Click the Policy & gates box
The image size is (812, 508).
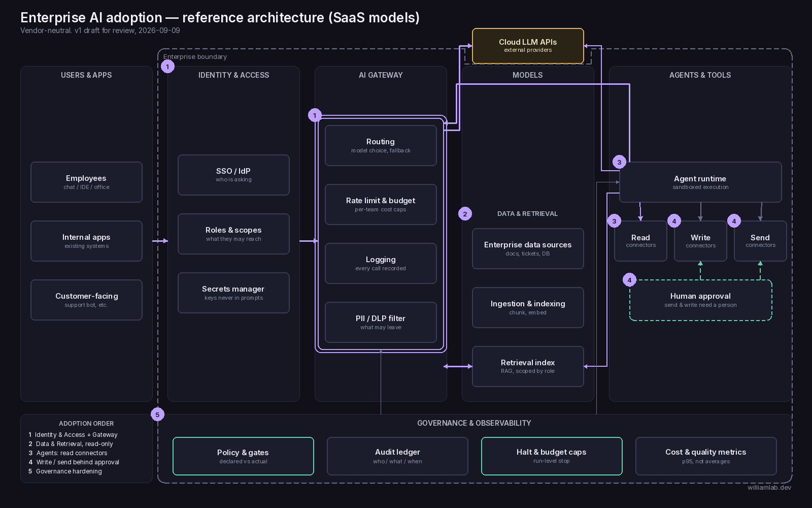click(243, 456)
